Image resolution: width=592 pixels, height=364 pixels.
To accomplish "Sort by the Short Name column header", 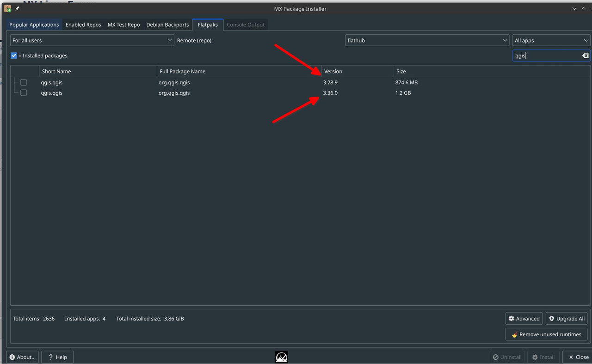I will click(x=98, y=71).
